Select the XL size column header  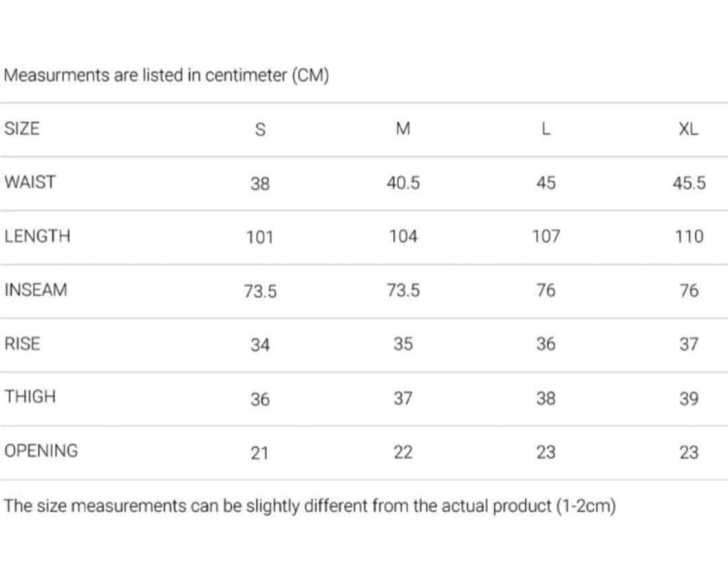[688, 129]
